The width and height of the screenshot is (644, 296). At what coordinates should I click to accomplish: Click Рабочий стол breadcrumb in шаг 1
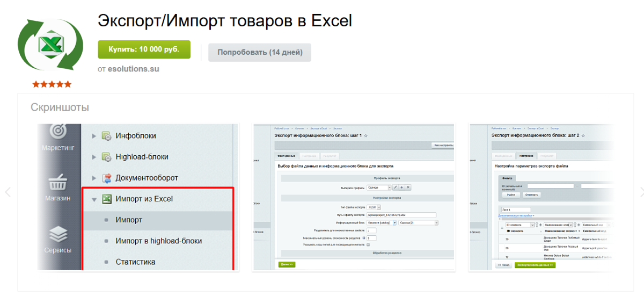tap(281, 128)
